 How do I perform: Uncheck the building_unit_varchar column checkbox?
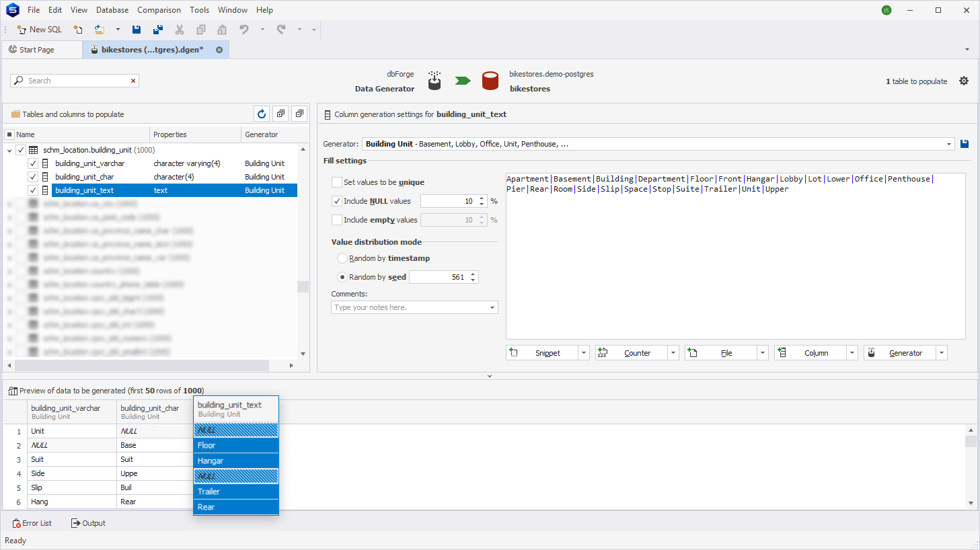pyautogui.click(x=33, y=163)
